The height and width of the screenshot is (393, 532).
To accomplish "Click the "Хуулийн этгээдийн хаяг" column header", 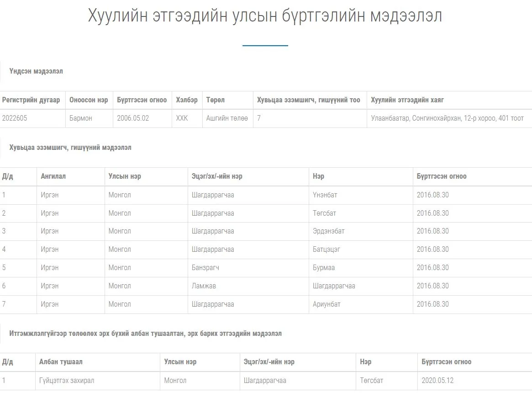I will click(x=407, y=100).
